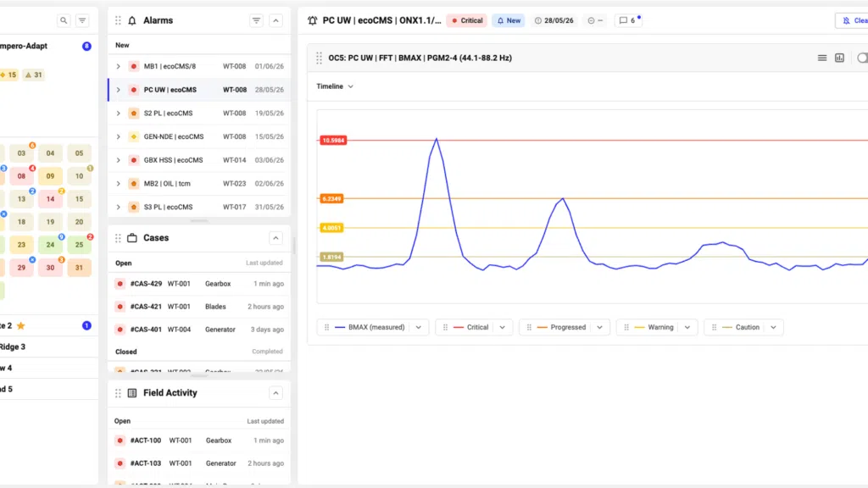The height and width of the screenshot is (488, 868).
Task: Open BMAX (measured) series dropdown
Action: pos(419,328)
